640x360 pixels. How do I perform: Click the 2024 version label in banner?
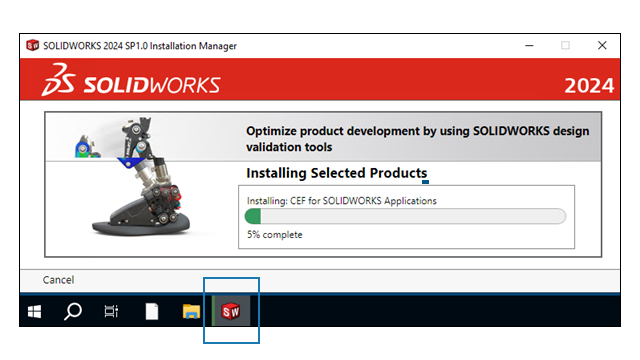tap(589, 86)
